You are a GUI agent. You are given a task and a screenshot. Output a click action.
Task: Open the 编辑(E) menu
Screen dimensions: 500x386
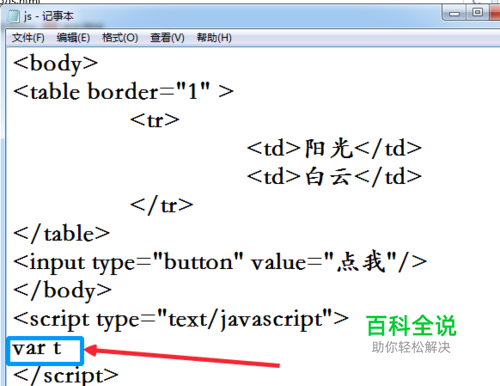point(73,38)
